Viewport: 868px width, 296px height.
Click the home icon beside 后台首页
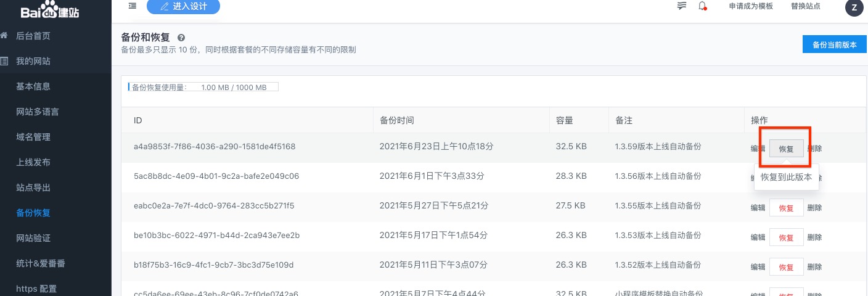(4, 36)
